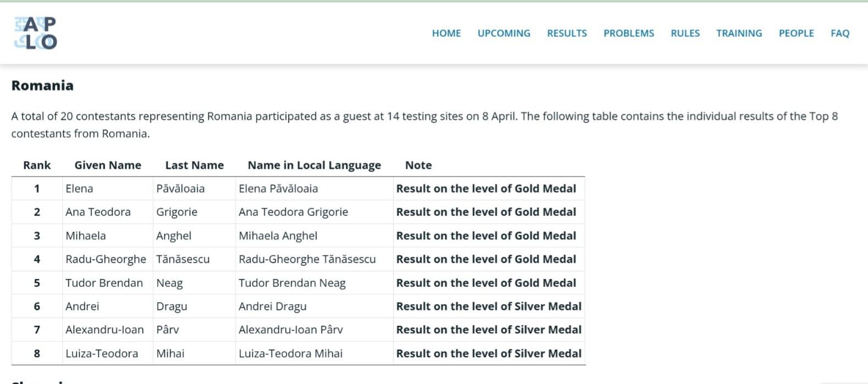Open the RULES page
The image size is (868, 384).
click(685, 33)
